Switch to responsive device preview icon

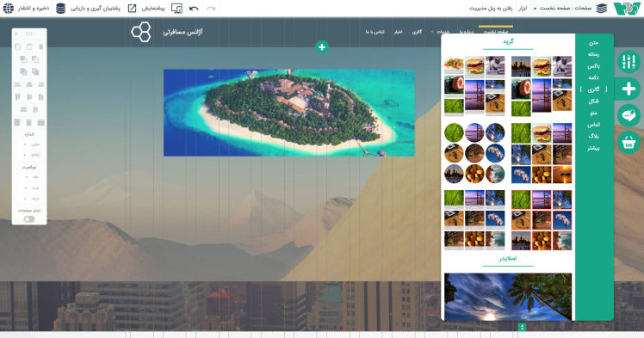coord(177,9)
